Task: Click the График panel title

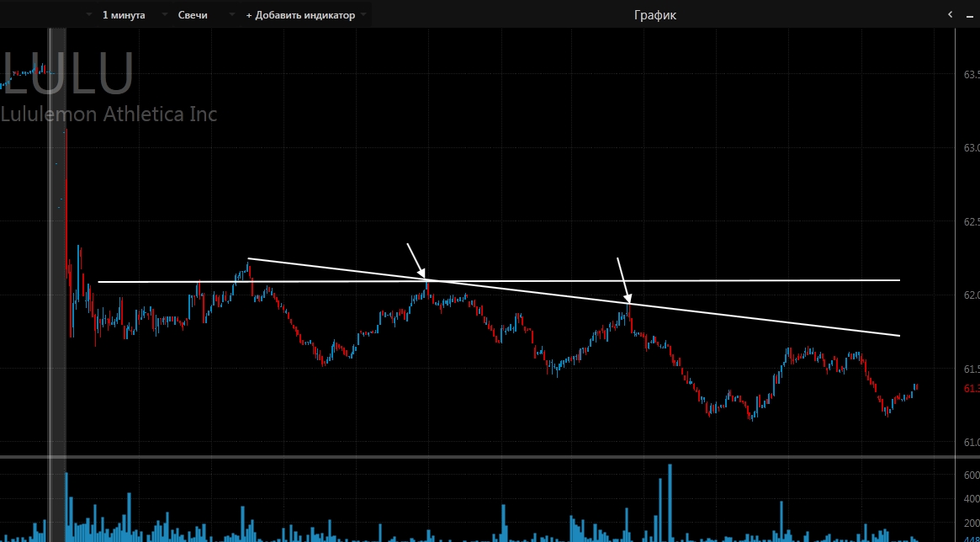Action: [x=654, y=15]
